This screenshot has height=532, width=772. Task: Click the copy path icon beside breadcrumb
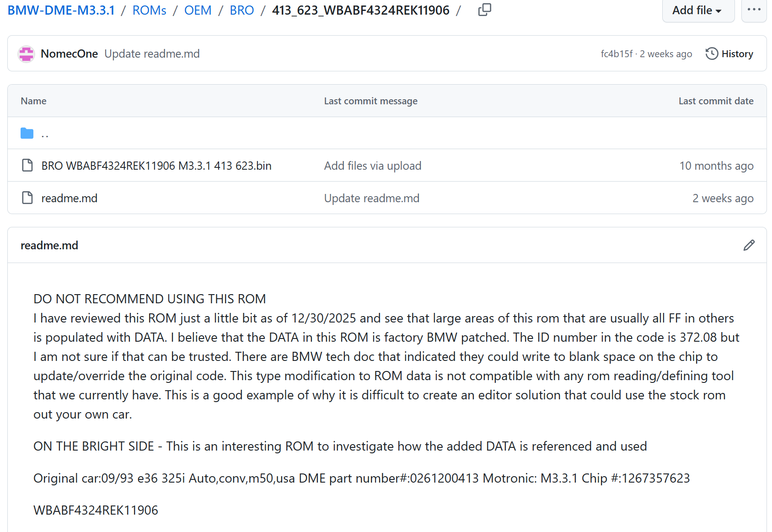click(484, 10)
